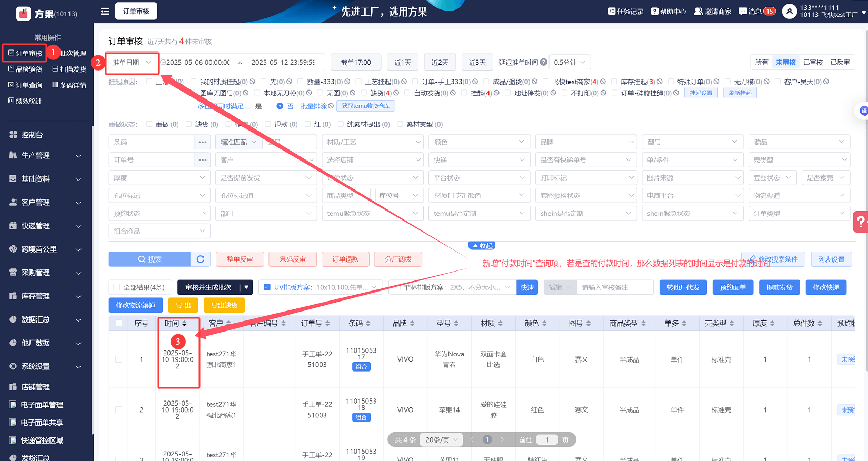
Task: Click the 整单反审 button
Action: click(240, 259)
